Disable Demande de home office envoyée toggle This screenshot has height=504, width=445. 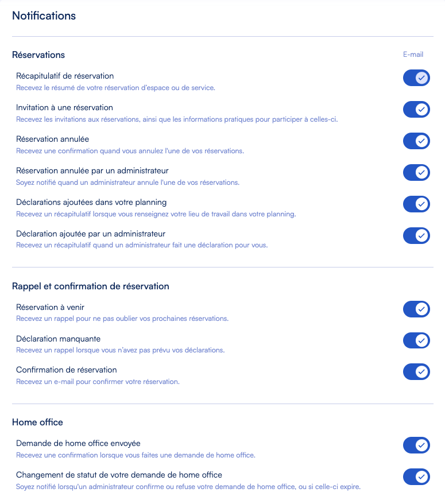(x=416, y=445)
